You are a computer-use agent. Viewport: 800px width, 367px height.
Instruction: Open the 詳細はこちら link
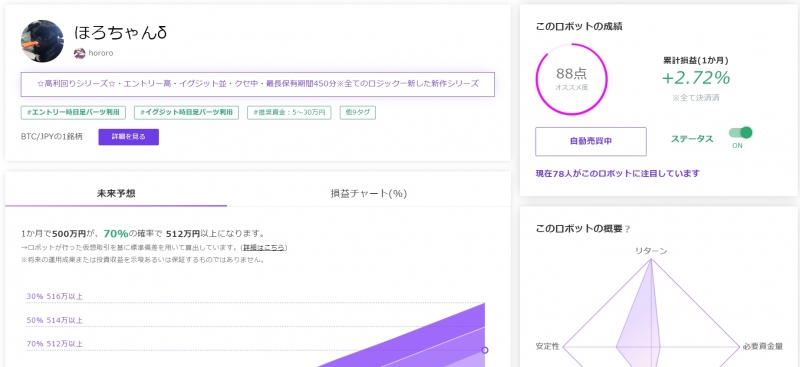[x=264, y=248]
